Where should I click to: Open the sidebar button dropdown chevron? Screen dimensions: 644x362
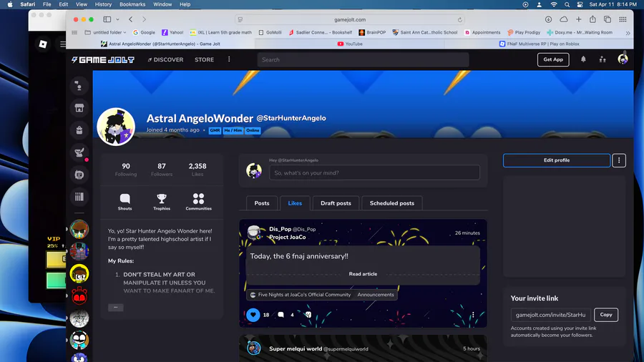coord(117,19)
